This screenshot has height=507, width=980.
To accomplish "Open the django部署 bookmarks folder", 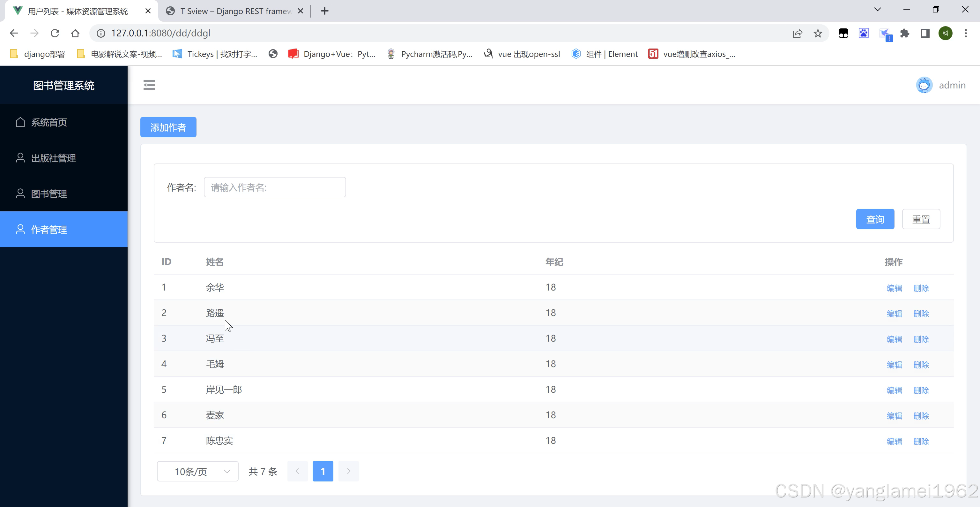I will (x=36, y=54).
